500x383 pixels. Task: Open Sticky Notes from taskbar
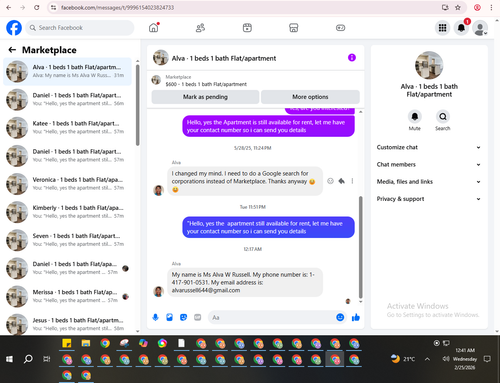[x=67, y=343]
